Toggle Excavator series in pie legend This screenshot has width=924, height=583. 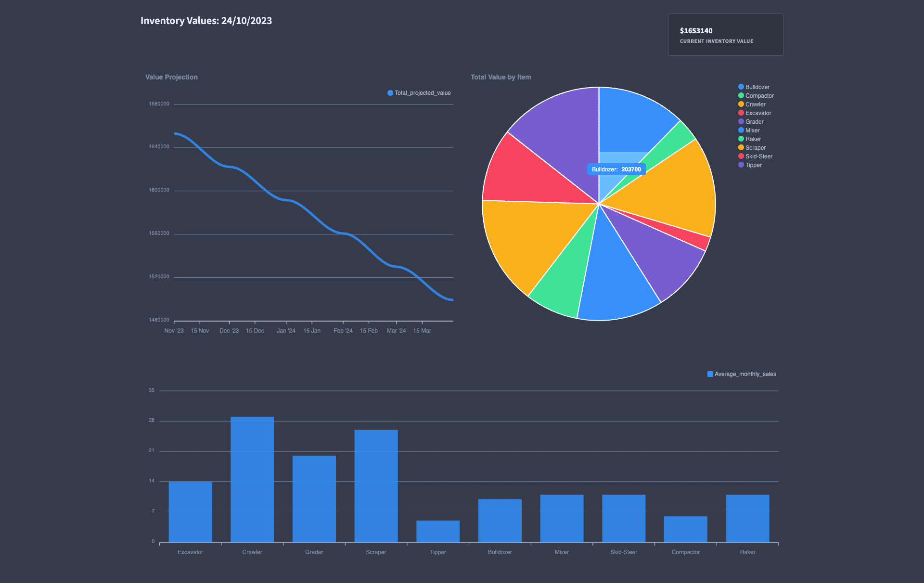(755, 113)
